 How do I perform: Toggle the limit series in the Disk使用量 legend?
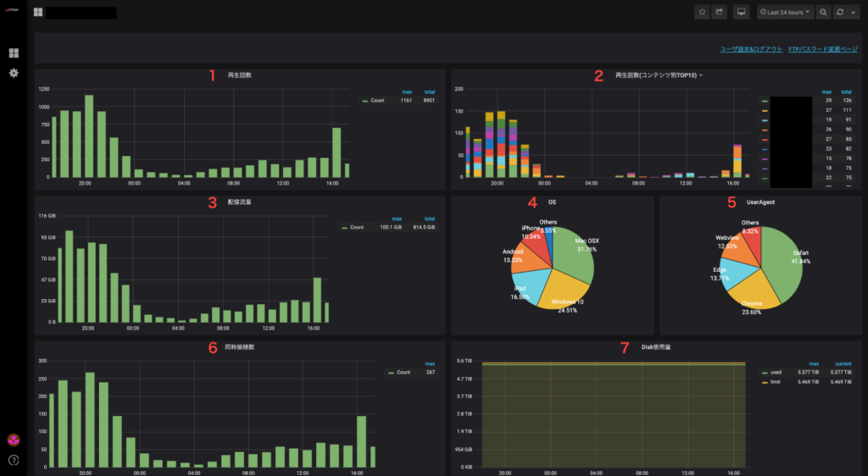(x=776, y=382)
